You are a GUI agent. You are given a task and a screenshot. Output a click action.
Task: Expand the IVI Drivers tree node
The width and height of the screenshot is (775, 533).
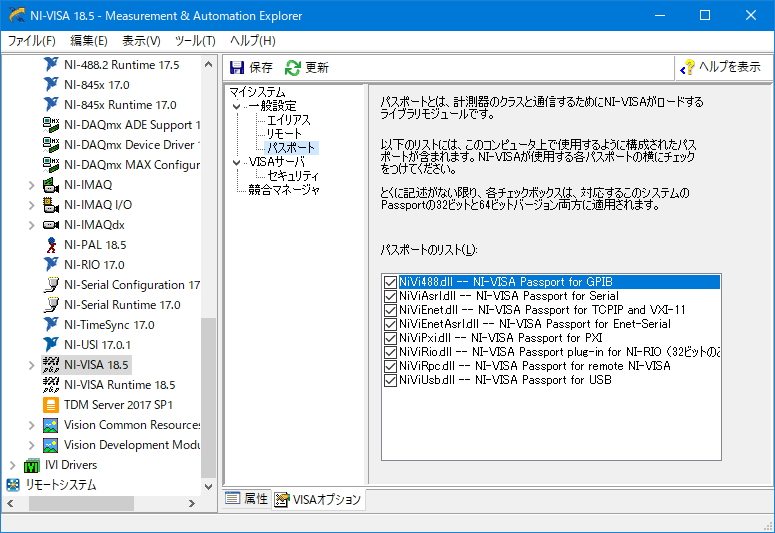[x=13, y=466]
